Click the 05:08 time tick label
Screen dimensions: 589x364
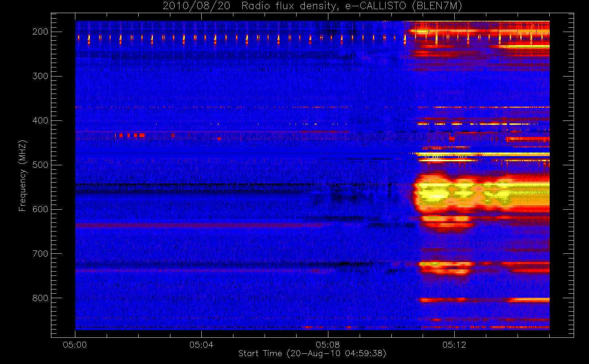[x=328, y=345]
